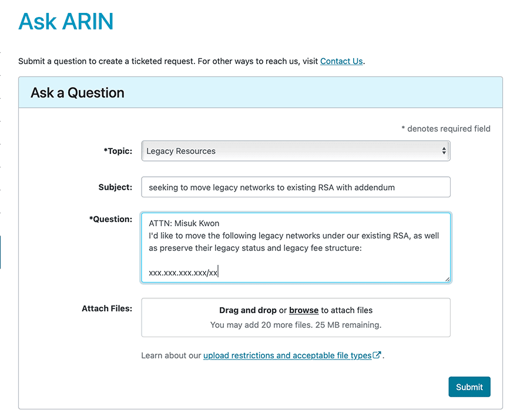Click the Contact Us link
This screenshot has width=520, height=420.
[341, 61]
